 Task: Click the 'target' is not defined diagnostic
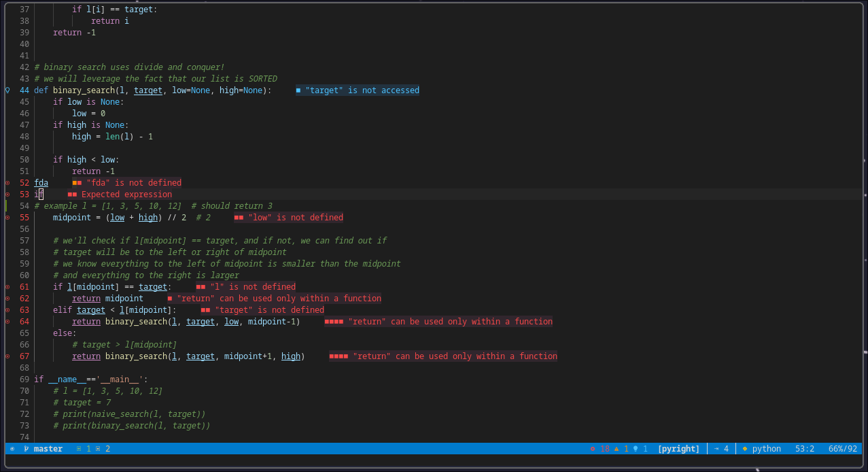point(263,310)
